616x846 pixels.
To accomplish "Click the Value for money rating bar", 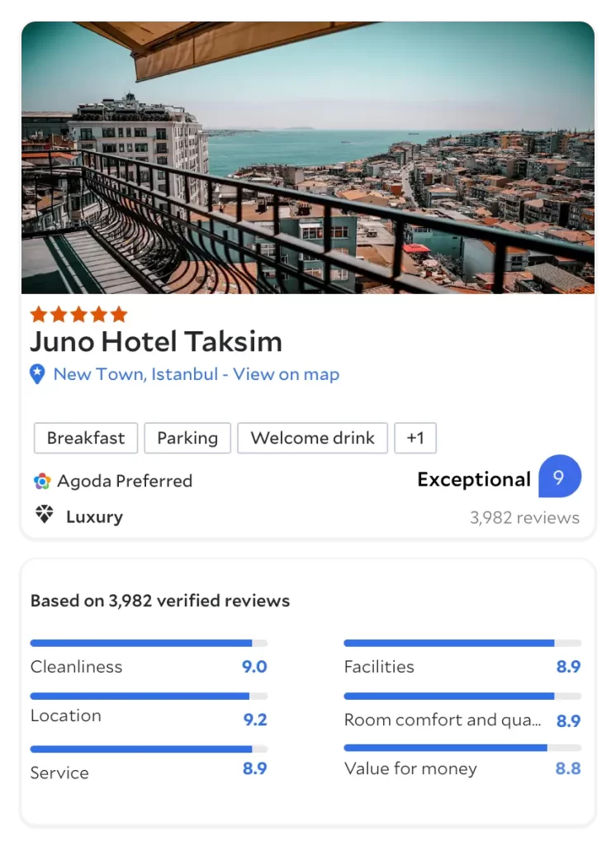I will (x=462, y=748).
